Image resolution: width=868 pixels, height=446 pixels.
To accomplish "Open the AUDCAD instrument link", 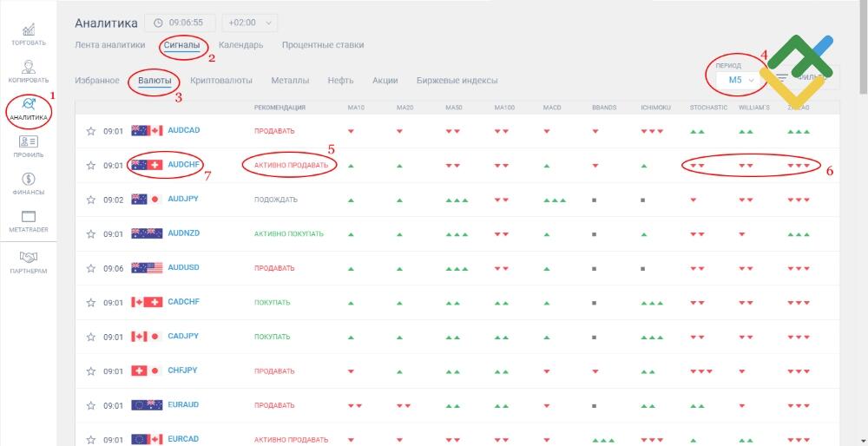I will pyautogui.click(x=184, y=131).
